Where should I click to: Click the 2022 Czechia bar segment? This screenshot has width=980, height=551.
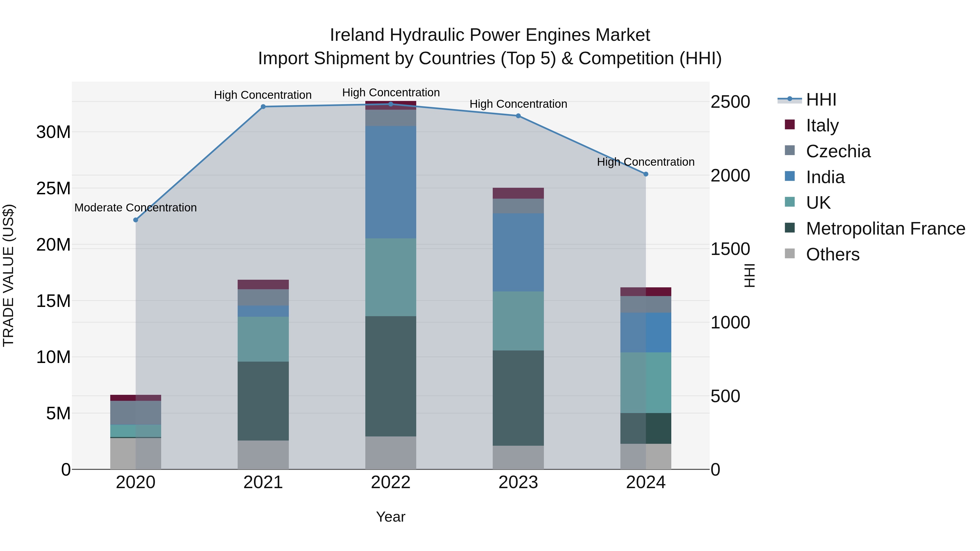pos(391,118)
